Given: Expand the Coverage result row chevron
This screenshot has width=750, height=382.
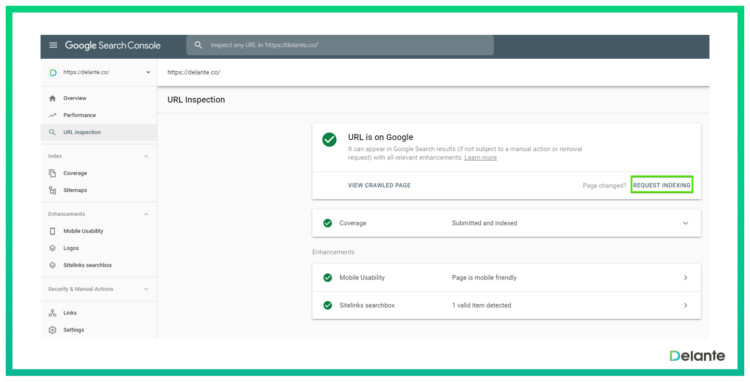Looking at the screenshot, I should [685, 223].
